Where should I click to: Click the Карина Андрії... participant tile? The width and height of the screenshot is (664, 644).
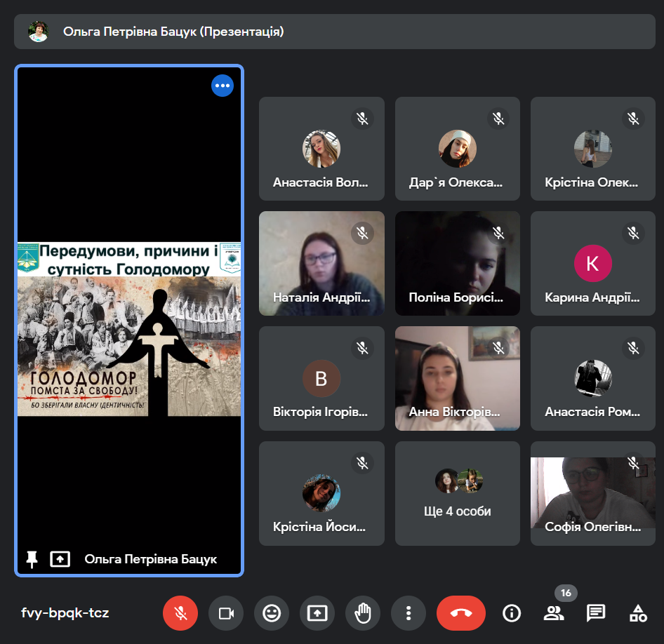tap(593, 263)
